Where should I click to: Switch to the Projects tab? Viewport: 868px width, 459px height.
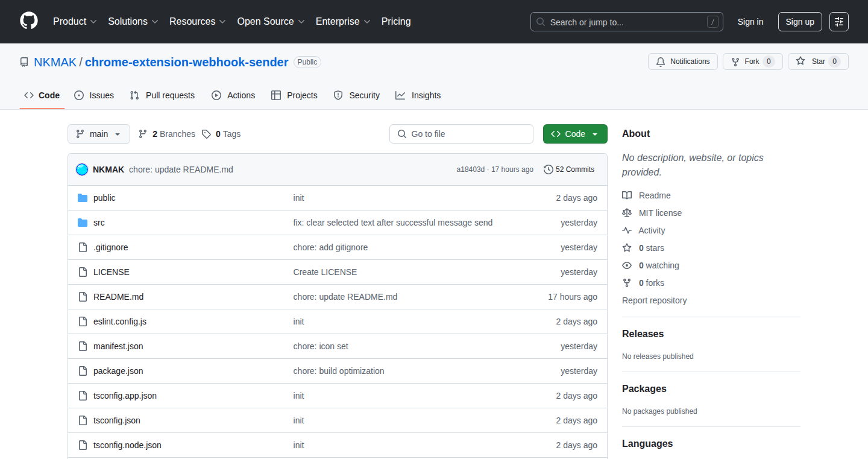(x=294, y=95)
